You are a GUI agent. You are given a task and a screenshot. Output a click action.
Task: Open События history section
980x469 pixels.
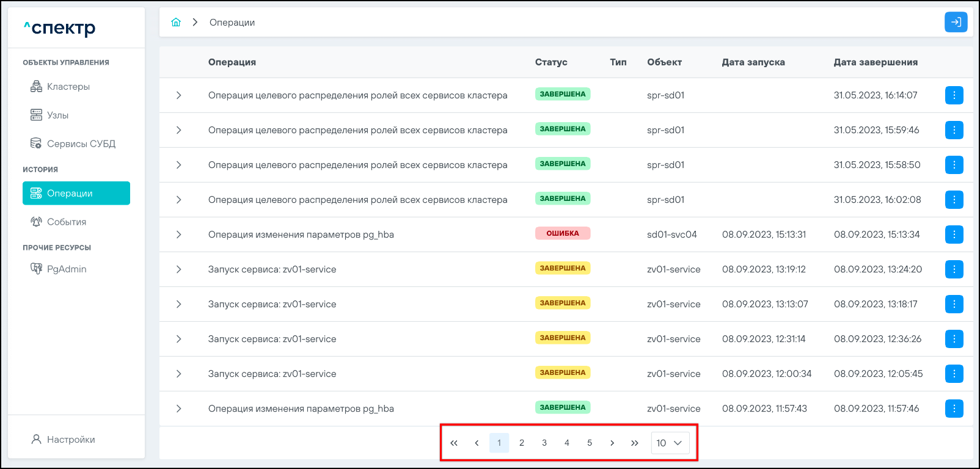click(x=66, y=222)
